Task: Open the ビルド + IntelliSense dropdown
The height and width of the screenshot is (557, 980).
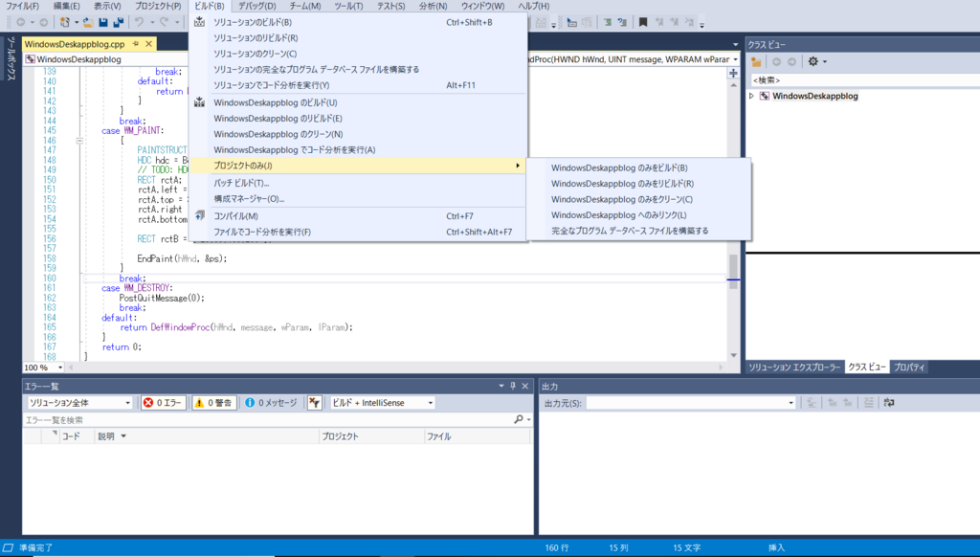Action: pos(382,403)
